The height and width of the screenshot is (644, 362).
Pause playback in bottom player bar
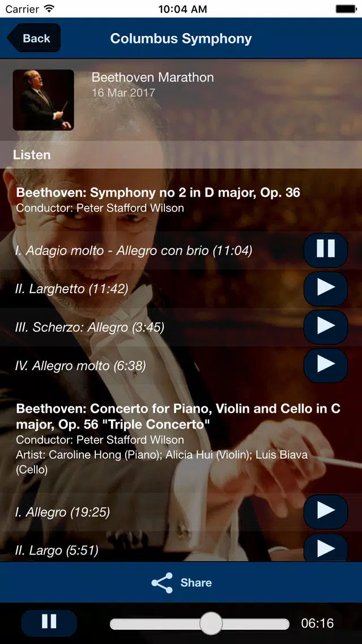pyautogui.click(x=49, y=623)
